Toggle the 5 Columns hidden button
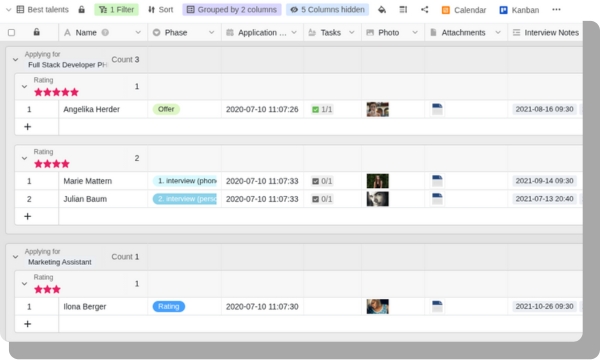The width and height of the screenshot is (600, 360). [327, 10]
